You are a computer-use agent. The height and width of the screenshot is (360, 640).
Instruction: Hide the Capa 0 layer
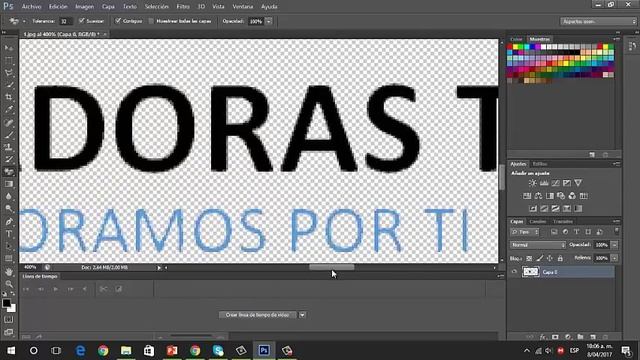click(x=514, y=272)
